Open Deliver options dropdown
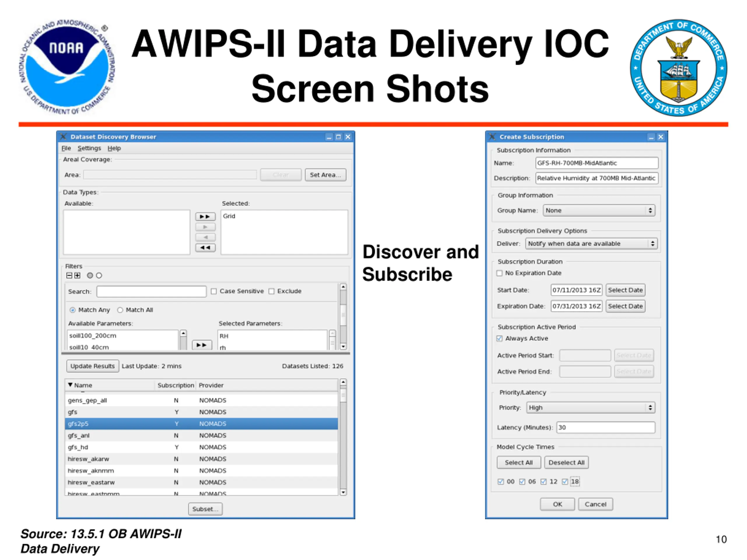The image size is (747, 560). coord(591,243)
